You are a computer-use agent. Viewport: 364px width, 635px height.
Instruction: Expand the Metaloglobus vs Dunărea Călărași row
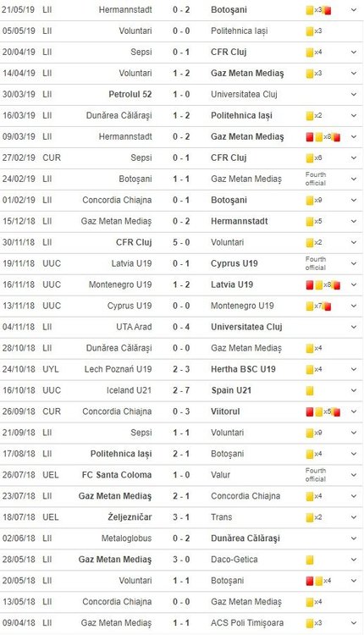pos(354,538)
